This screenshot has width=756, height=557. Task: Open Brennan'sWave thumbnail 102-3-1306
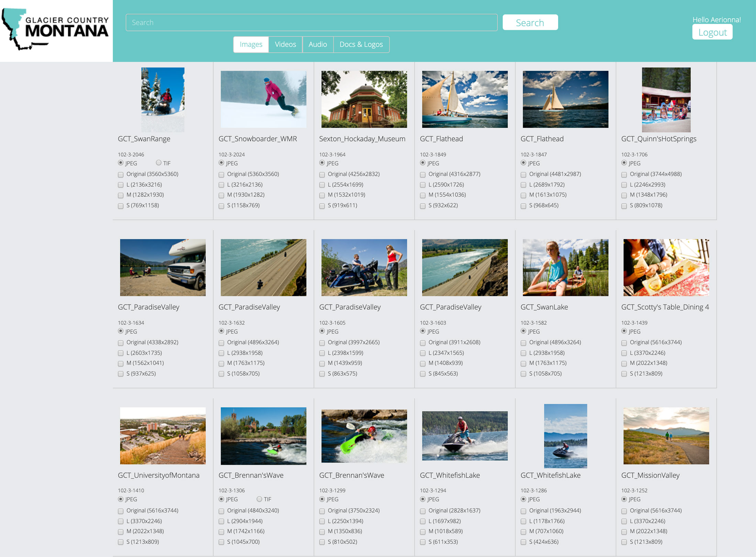click(x=264, y=436)
